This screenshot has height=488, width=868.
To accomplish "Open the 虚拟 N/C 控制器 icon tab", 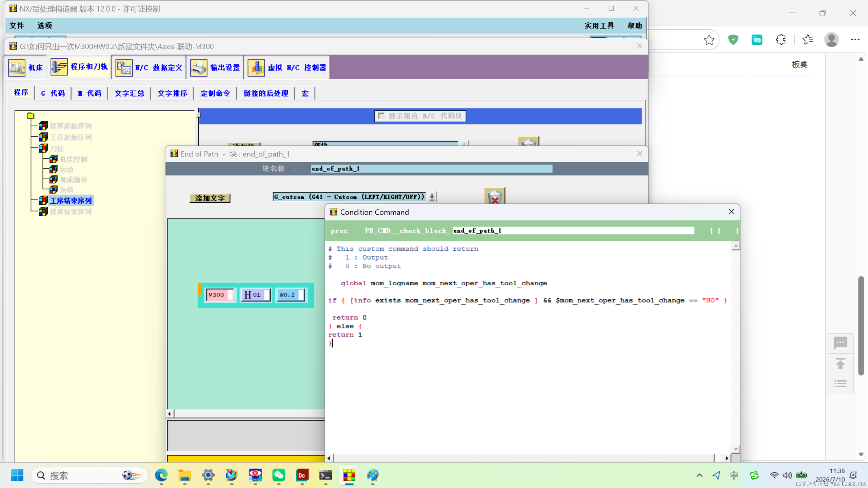I will [x=256, y=67].
